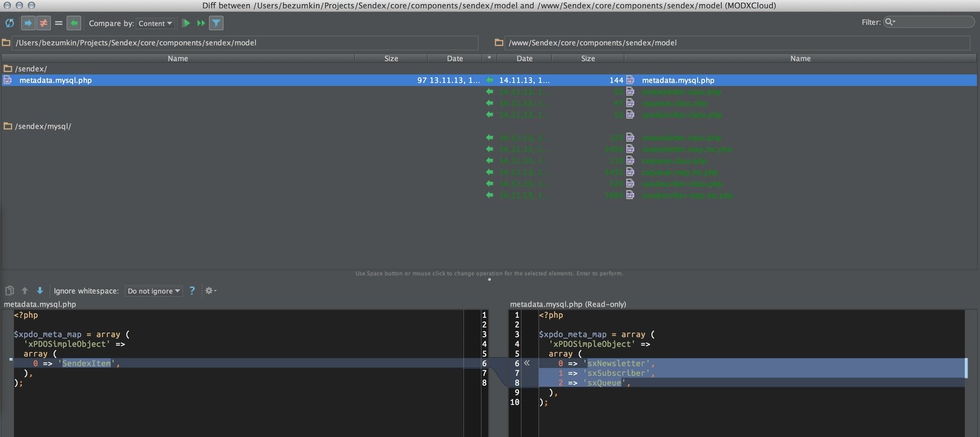
Task: Open the Ignore whitespace dropdown
Action: (x=154, y=291)
